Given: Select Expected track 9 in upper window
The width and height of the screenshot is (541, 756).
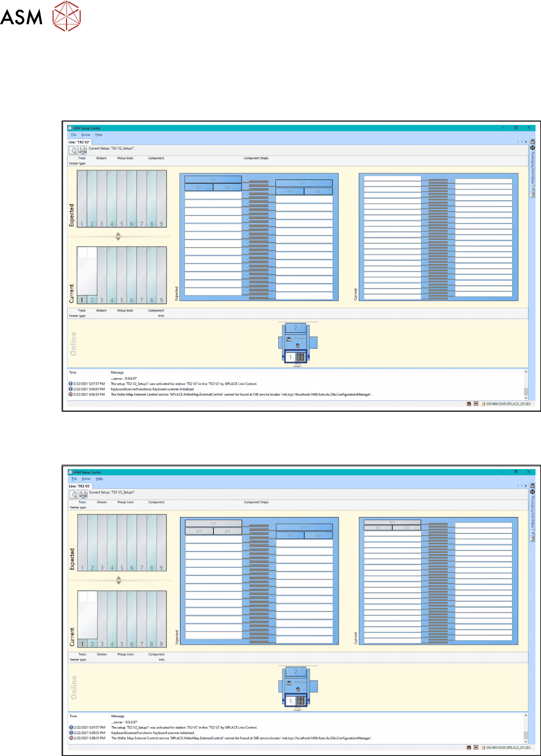Looking at the screenshot, I should click(161, 199).
